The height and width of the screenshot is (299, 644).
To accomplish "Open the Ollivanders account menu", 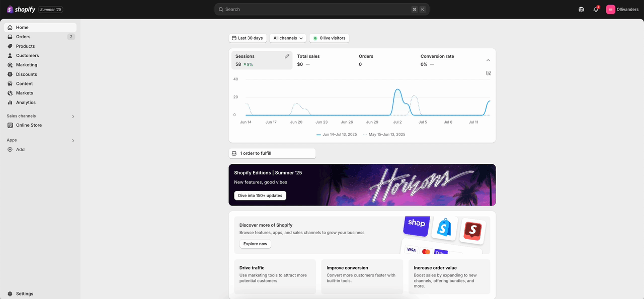I will 622,9.
